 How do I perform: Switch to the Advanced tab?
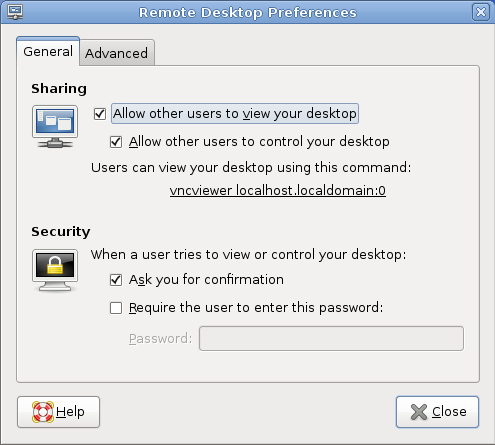coord(117,53)
